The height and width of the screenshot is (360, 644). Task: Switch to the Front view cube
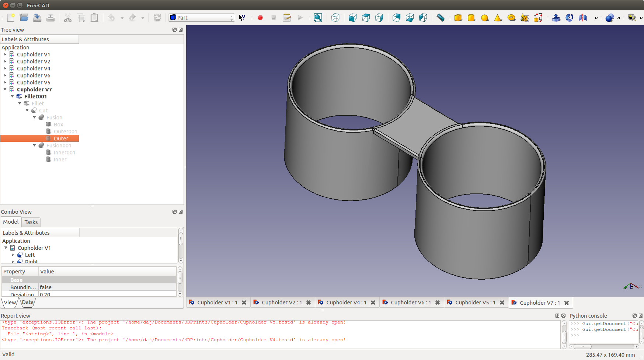tap(352, 18)
